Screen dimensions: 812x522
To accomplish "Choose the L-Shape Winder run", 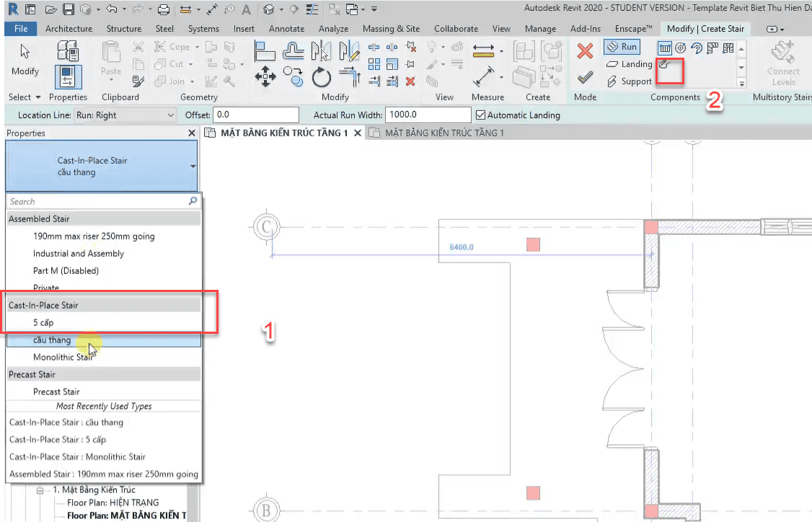I will point(712,48).
